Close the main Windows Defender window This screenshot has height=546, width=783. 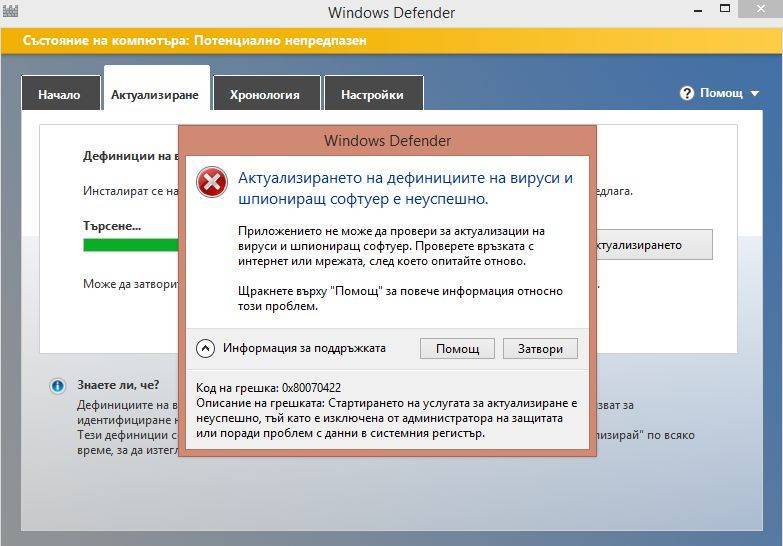point(761,9)
